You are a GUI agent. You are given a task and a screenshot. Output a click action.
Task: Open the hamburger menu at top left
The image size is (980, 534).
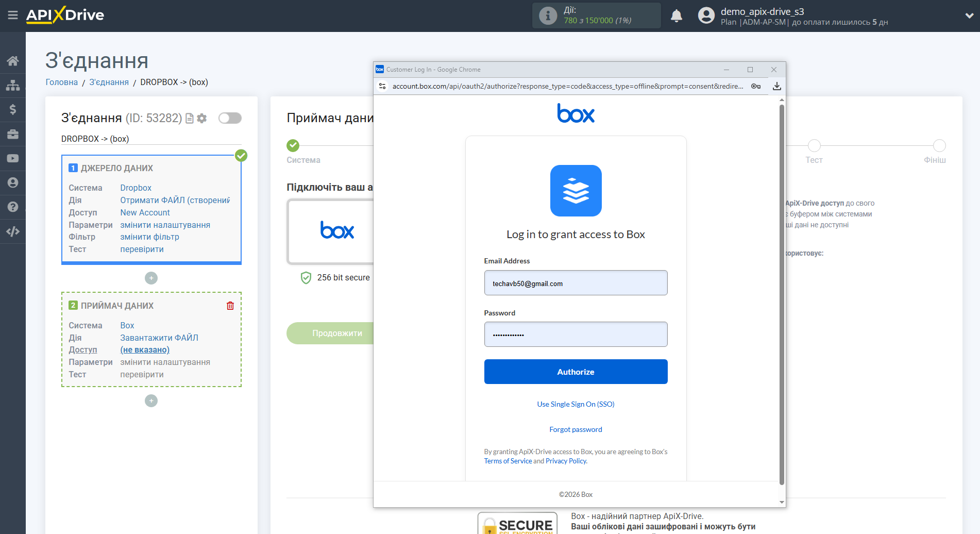click(x=13, y=15)
